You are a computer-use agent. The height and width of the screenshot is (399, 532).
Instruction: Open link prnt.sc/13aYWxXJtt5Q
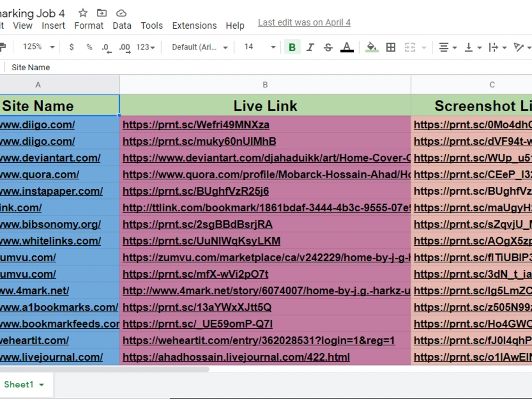click(197, 307)
